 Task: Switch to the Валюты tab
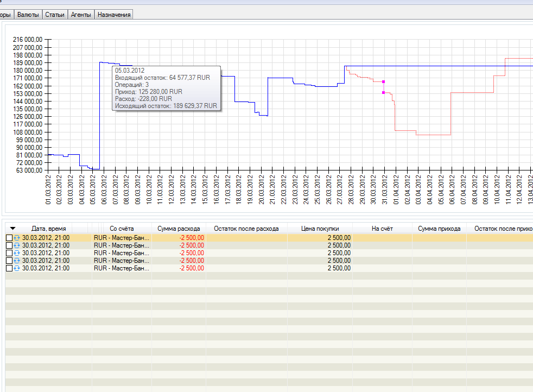tap(28, 15)
